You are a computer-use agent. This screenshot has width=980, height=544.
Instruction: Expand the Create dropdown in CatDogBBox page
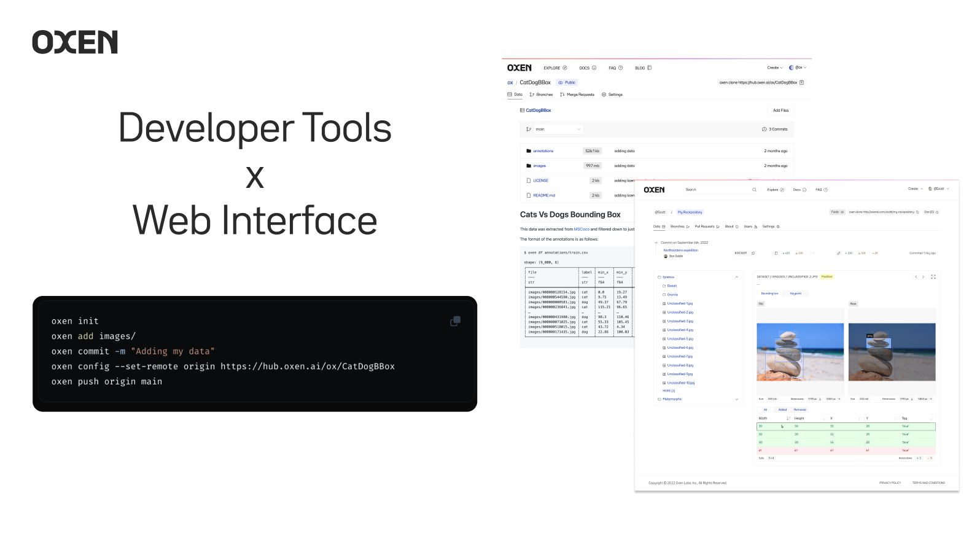tap(775, 68)
